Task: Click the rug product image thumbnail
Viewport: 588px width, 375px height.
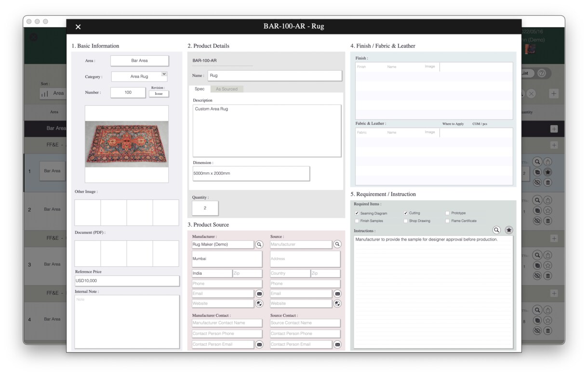Action: point(127,144)
